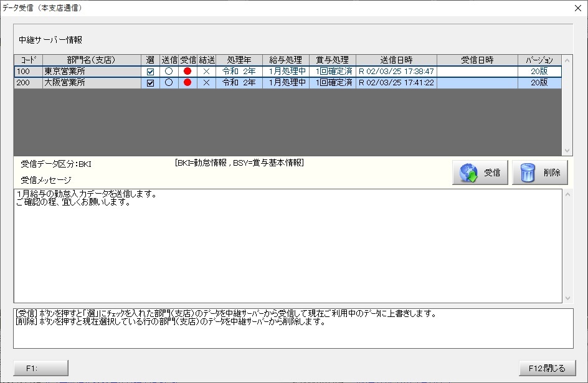Click the table scrollbar down arrow
The height and width of the screenshot is (383, 588).
567,150
